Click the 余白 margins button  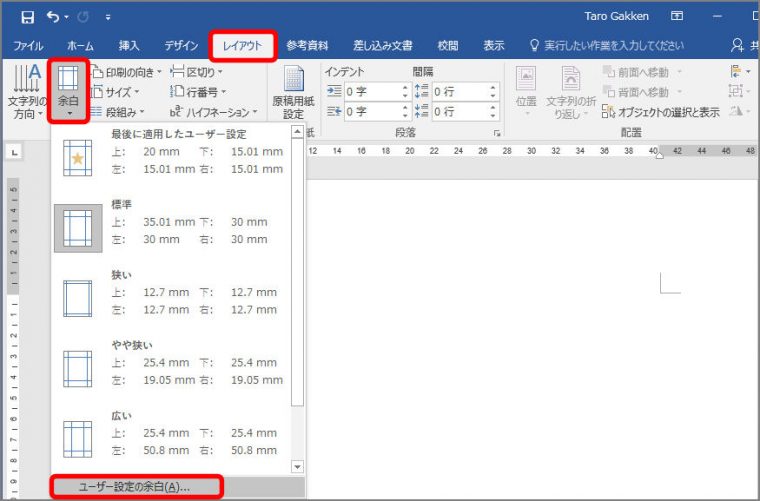[x=68, y=91]
